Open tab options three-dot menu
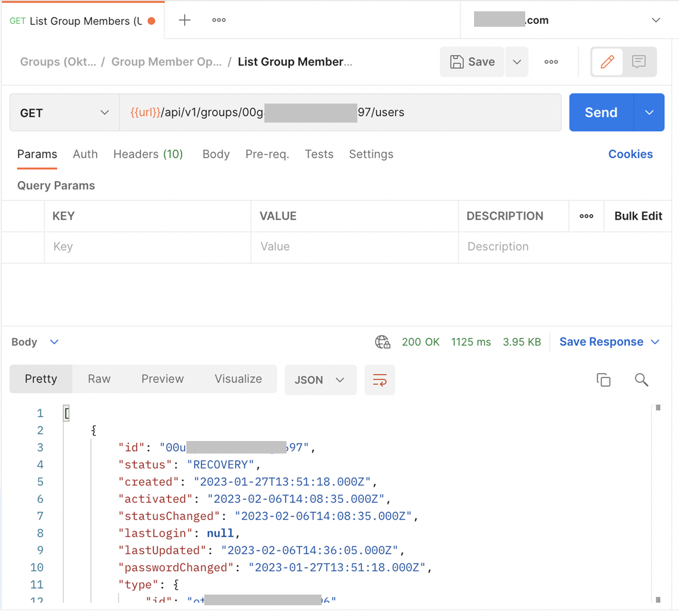 coord(219,20)
